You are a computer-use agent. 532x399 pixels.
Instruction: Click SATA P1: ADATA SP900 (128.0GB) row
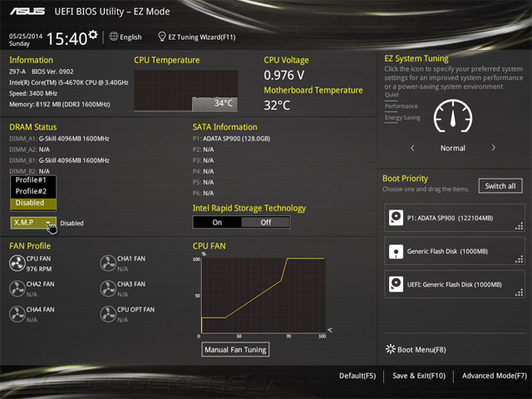pyautogui.click(x=231, y=139)
